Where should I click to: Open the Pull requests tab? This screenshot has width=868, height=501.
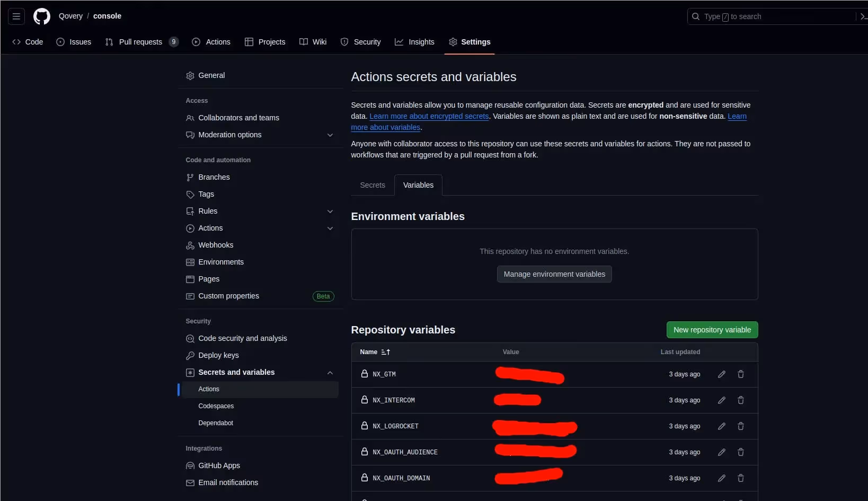(x=141, y=42)
